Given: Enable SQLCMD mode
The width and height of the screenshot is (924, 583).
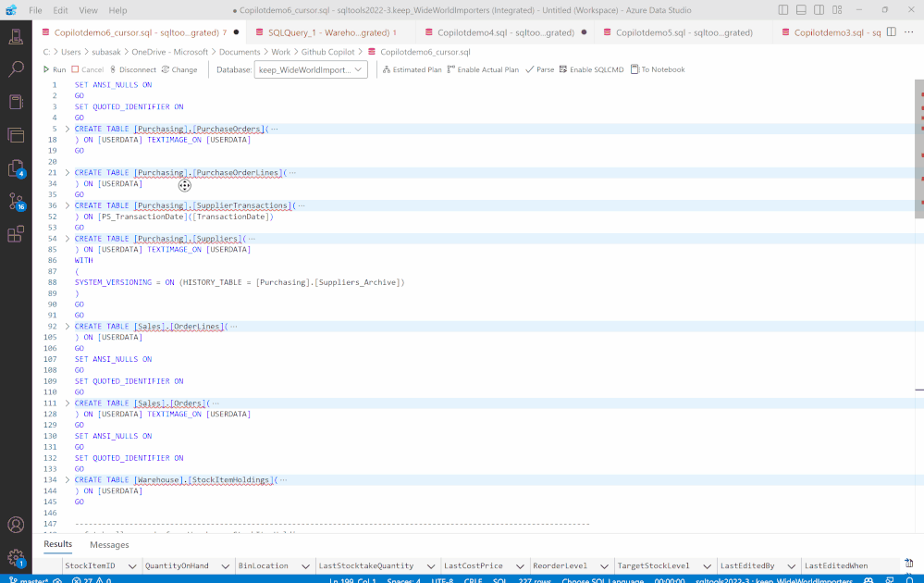Looking at the screenshot, I should tap(591, 69).
